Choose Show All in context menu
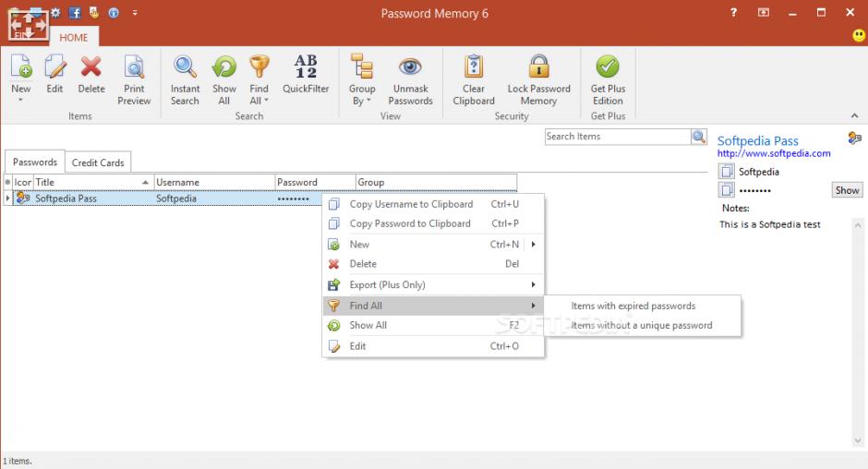The image size is (868, 469). click(433, 325)
